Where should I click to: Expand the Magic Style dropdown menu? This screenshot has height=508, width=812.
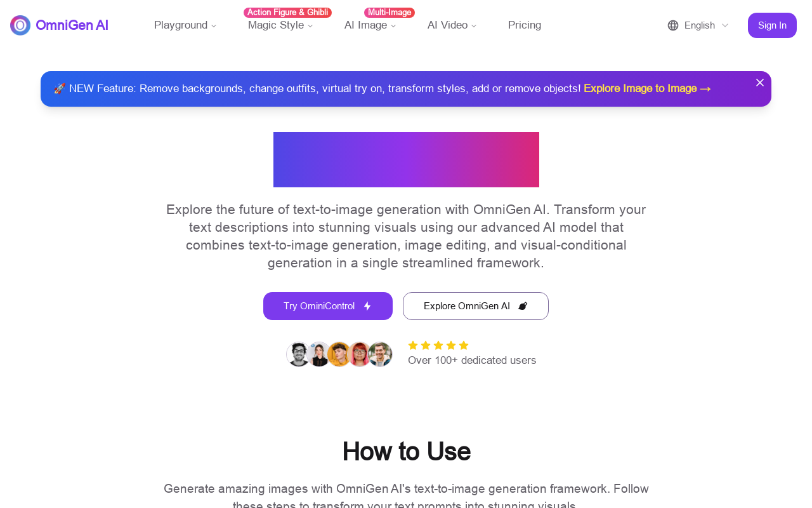(x=280, y=25)
